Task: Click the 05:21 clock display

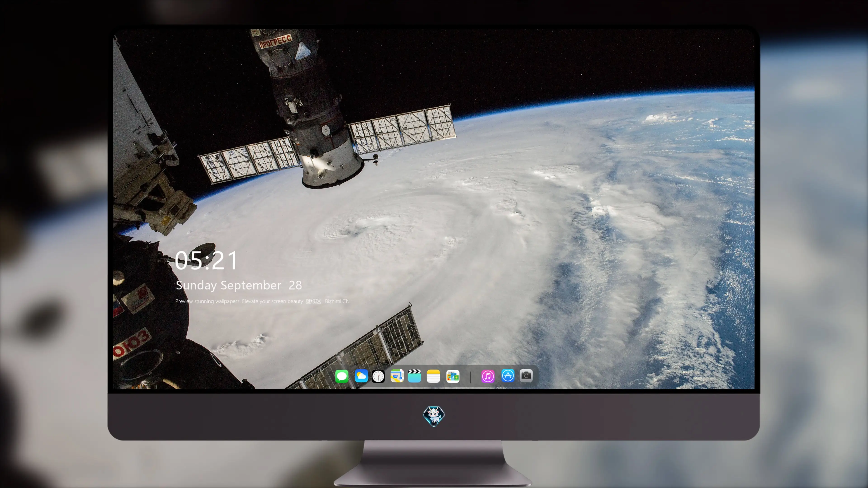Action: pyautogui.click(x=206, y=261)
